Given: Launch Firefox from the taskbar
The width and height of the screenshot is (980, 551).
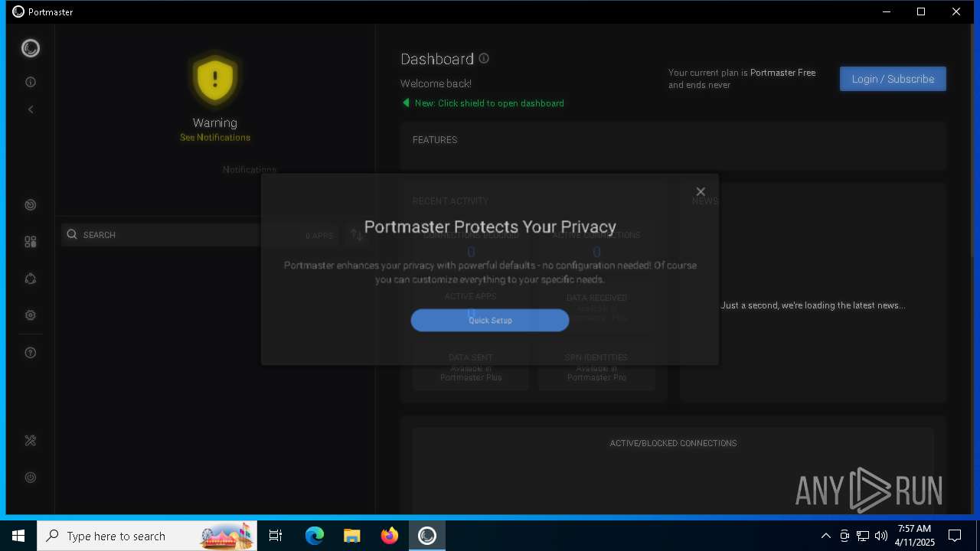Looking at the screenshot, I should click(390, 536).
